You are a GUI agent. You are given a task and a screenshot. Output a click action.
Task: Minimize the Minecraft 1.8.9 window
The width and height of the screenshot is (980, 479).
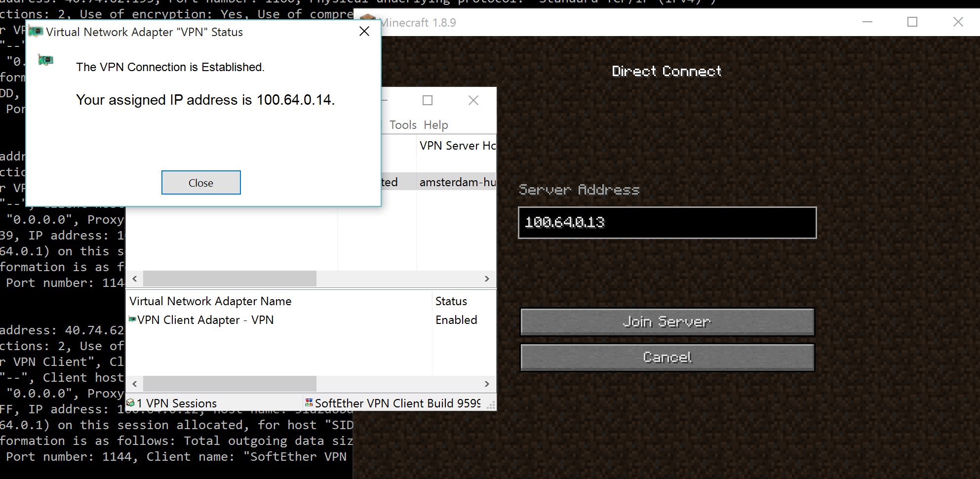(867, 22)
